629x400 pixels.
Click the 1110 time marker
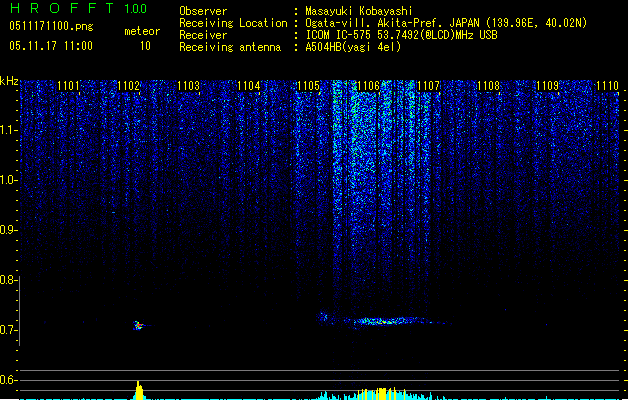click(x=607, y=86)
